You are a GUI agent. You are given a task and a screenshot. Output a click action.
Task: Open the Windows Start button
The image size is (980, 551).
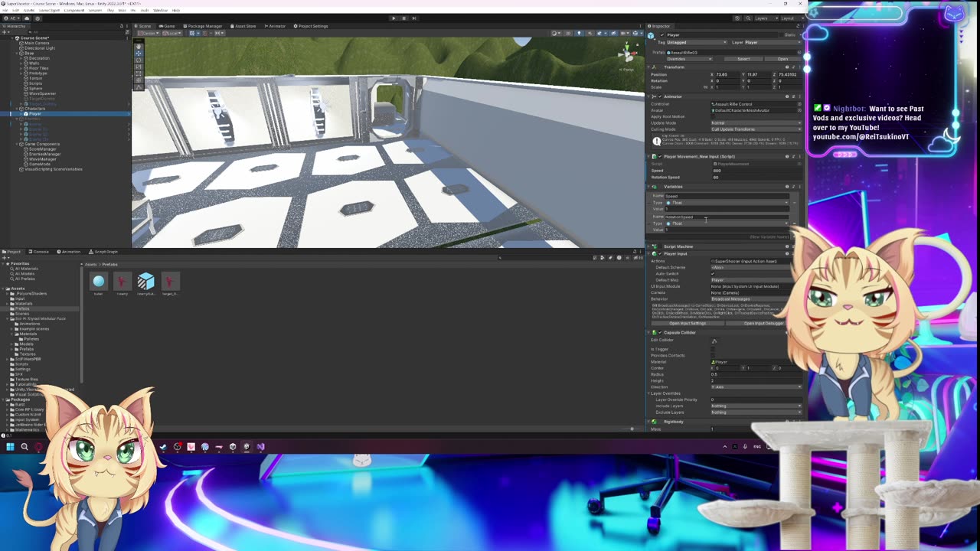coord(10,447)
